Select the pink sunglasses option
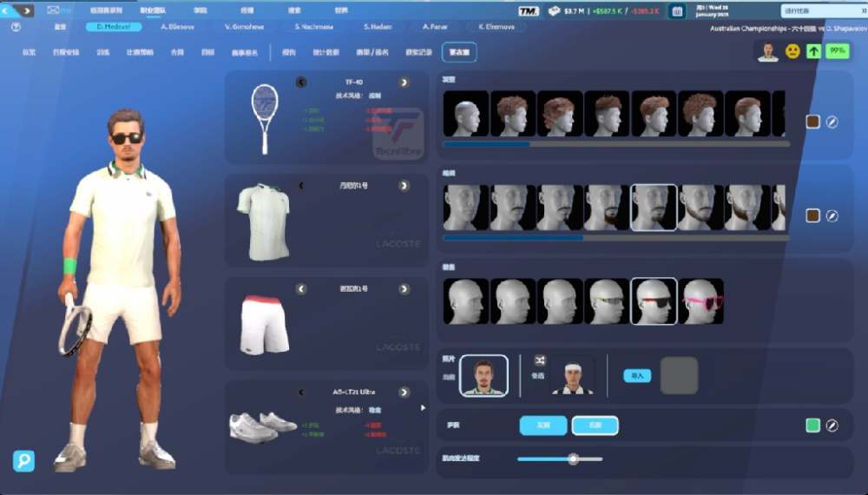The width and height of the screenshot is (868, 495). click(x=701, y=301)
